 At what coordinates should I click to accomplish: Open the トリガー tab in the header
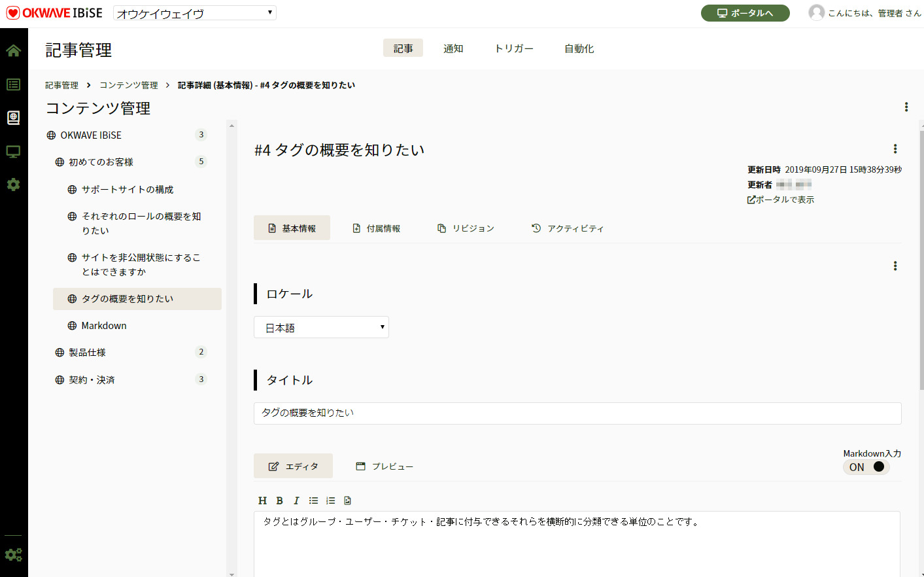[514, 48]
